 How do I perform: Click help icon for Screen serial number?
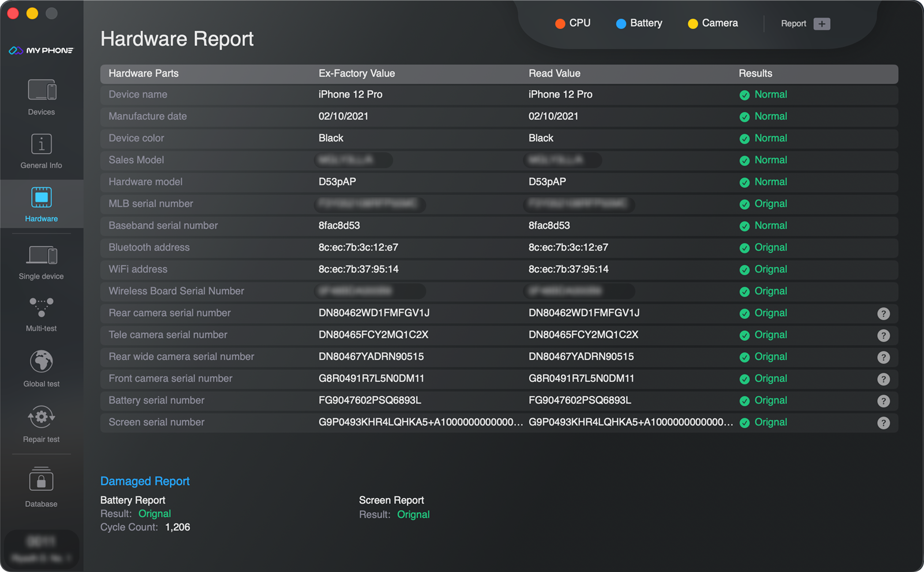(x=883, y=423)
